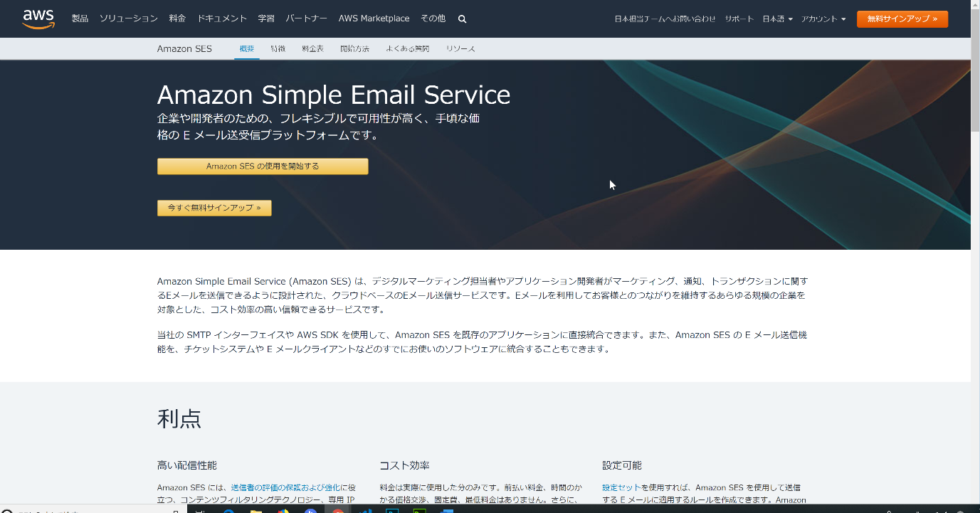Open the 設定セット link
Image resolution: width=980 pixels, height=513 pixels.
click(621, 487)
